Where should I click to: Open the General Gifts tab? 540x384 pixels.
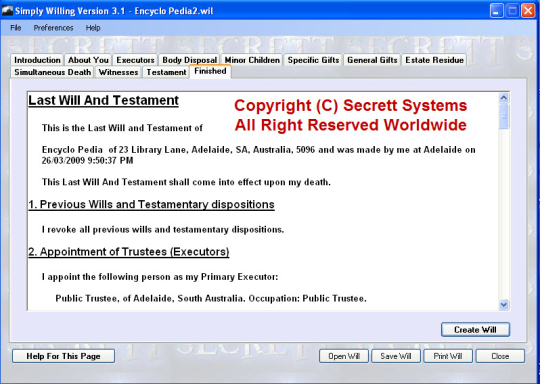[x=372, y=60]
